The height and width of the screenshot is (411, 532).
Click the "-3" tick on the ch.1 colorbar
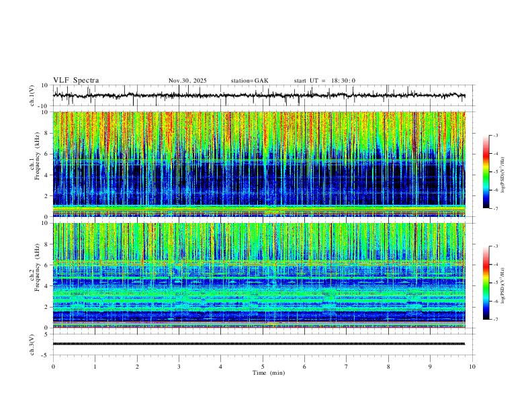pos(495,135)
